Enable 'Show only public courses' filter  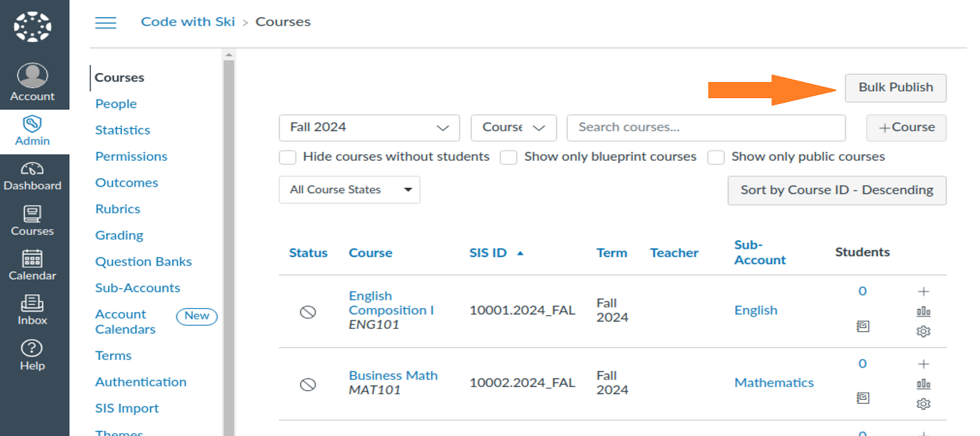click(716, 157)
